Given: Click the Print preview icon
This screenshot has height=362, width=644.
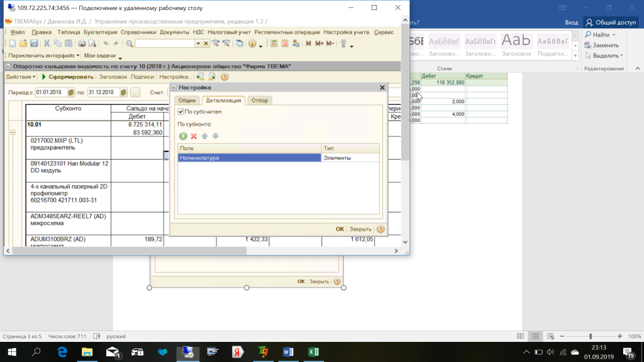Looking at the screenshot, I should pyautogui.click(x=92, y=43).
